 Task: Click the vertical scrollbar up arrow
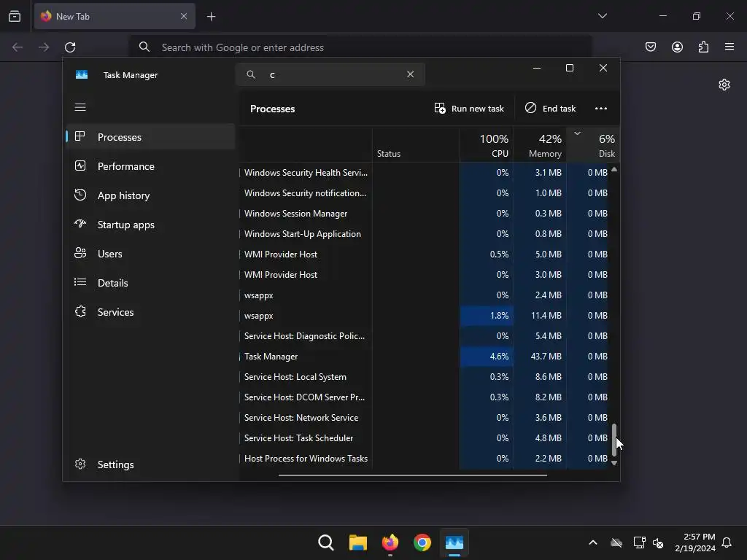(614, 169)
